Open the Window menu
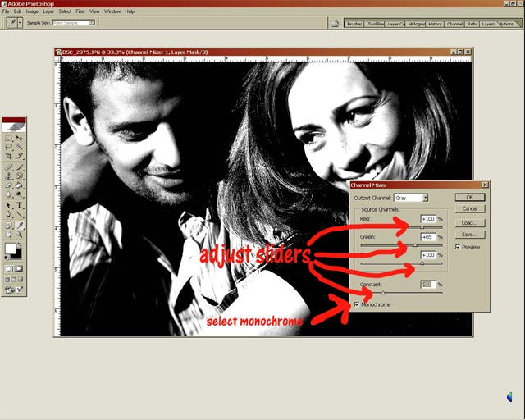This screenshot has width=525, height=420. click(112, 11)
